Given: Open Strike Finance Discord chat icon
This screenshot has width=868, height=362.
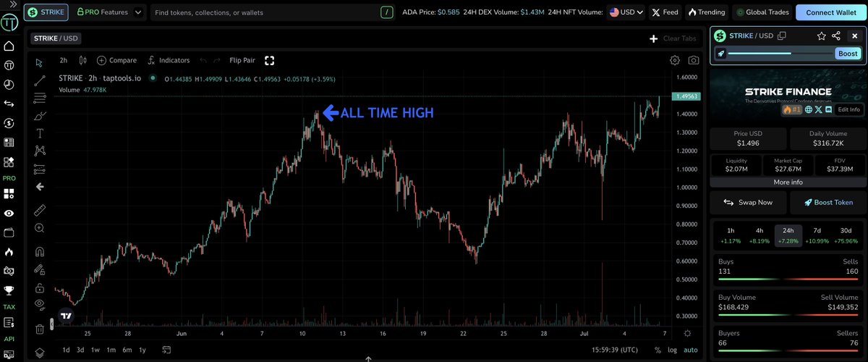Looking at the screenshot, I should coord(828,109).
